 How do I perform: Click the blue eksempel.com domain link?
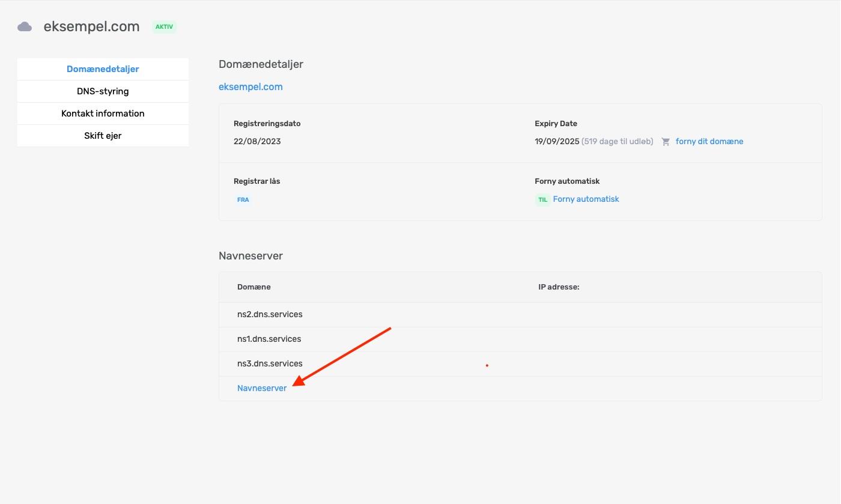coord(250,87)
